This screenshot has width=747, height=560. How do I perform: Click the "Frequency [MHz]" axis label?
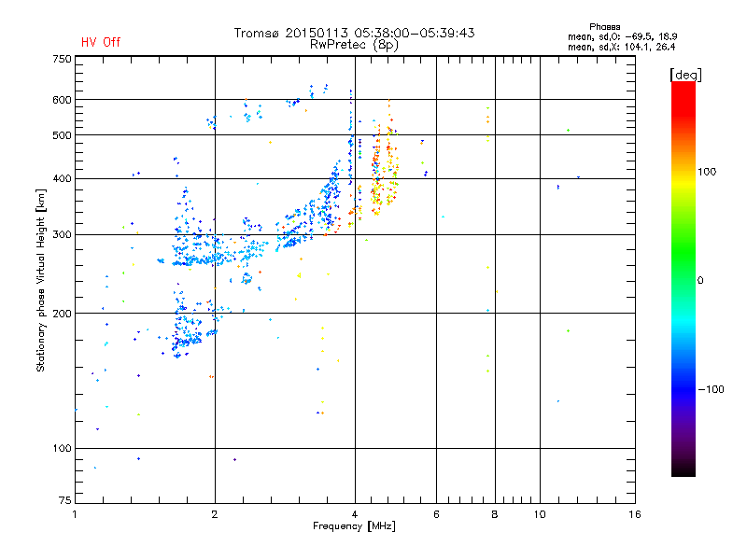[x=354, y=526]
